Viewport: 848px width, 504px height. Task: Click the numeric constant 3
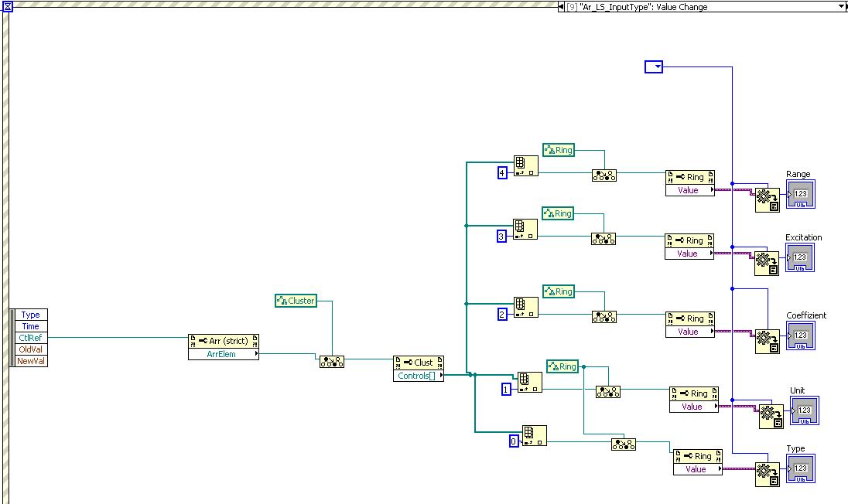[x=501, y=236]
